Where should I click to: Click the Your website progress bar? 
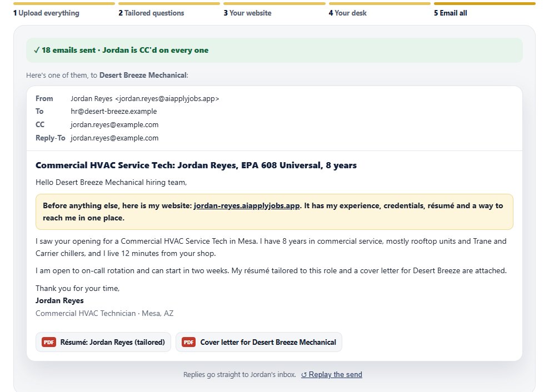coord(274,3)
